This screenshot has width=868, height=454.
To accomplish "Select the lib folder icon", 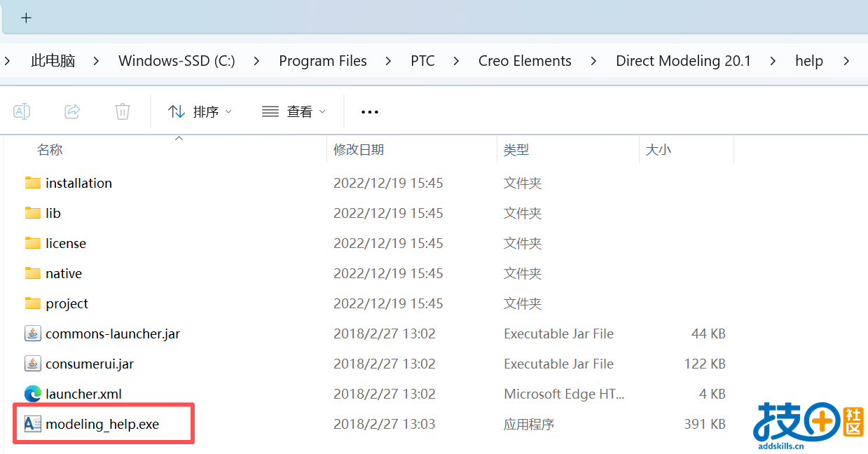I will [x=32, y=213].
